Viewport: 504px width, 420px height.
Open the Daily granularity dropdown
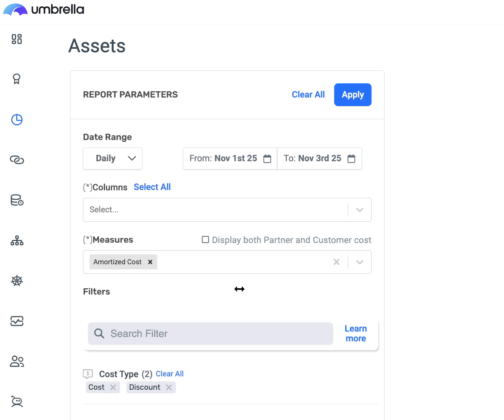click(x=112, y=158)
